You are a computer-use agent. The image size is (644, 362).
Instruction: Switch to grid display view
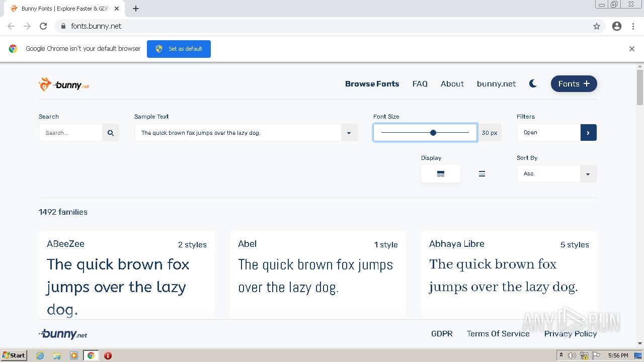tap(441, 174)
